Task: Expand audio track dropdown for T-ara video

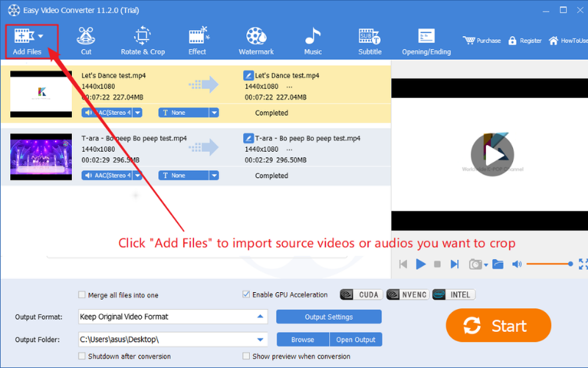Action: coord(137,175)
